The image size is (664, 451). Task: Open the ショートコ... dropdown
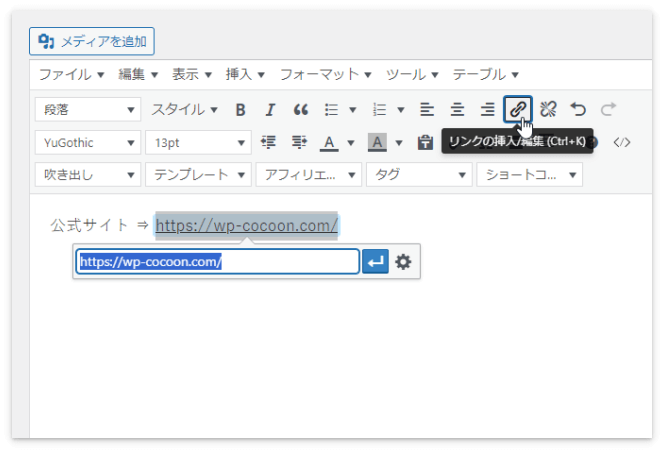530,174
